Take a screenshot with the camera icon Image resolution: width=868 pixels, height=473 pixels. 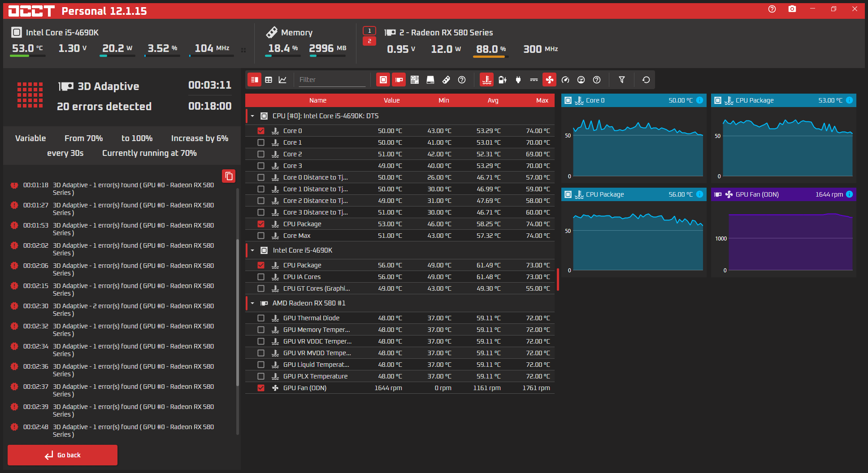(792, 9)
